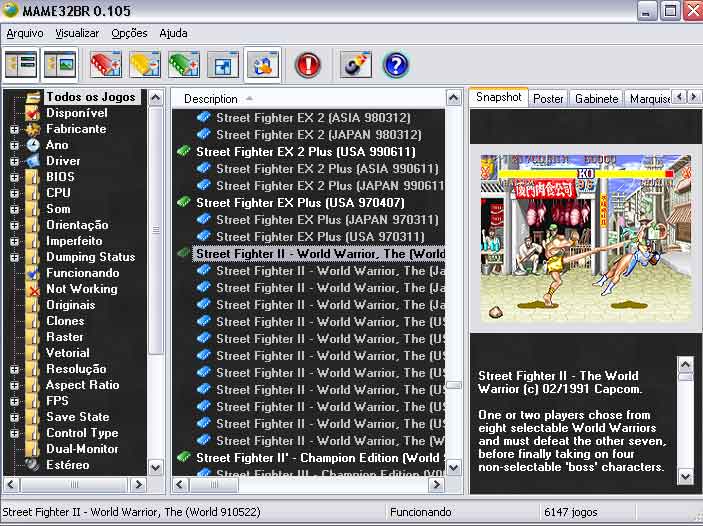Screen dimensions: 703x526
Task: Click the Ano clock icon
Action: click(x=33, y=145)
